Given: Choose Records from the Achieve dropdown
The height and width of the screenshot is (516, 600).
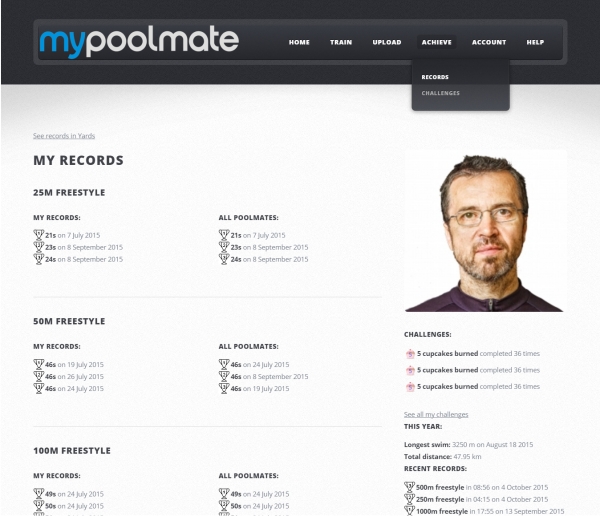Looking at the screenshot, I should tap(435, 77).
